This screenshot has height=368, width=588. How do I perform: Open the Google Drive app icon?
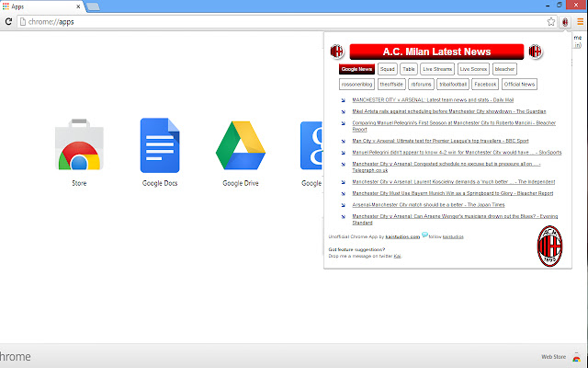(x=241, y=145)
